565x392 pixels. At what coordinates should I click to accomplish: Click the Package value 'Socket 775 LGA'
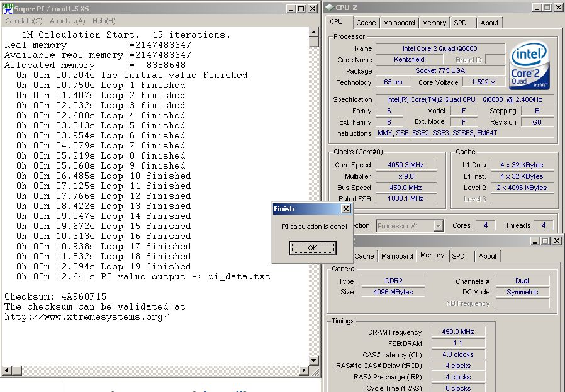(440, 70)
